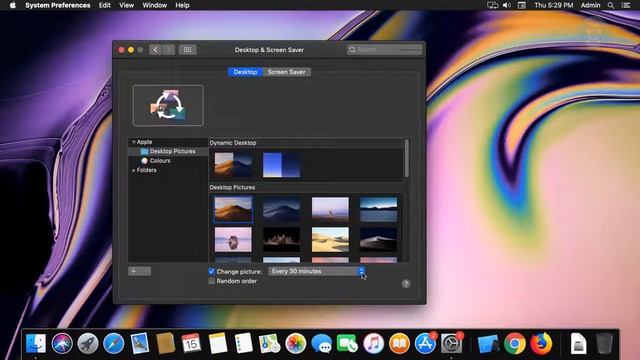Open Notification Center in menu bar
Image resolution: width=640 pixels, height=360 pixels.
(626, 5)
